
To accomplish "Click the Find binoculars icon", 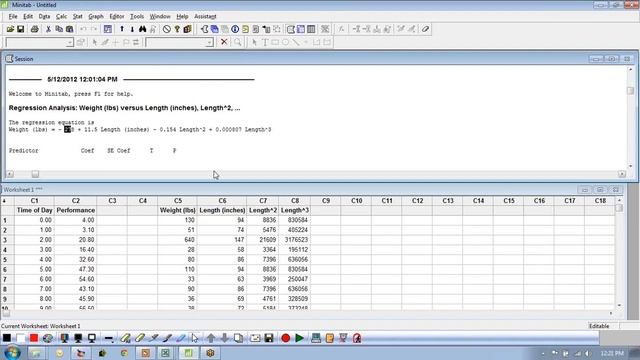I will point(142,29).
